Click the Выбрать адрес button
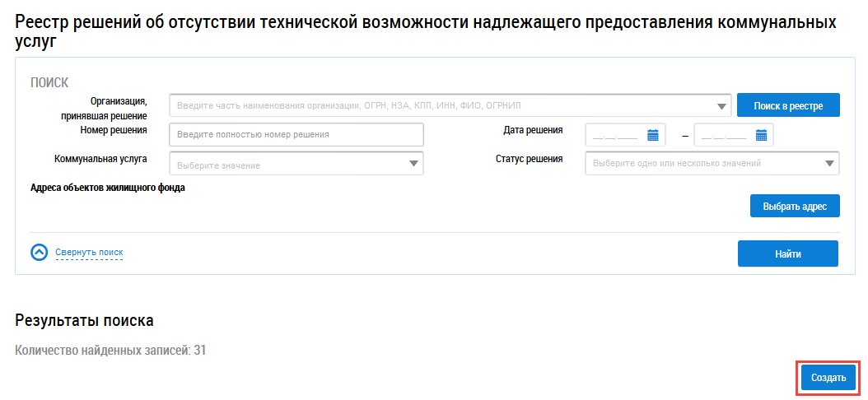Image resolution: width=868 pixels, height=400 pixels. (x=795, y=207)
